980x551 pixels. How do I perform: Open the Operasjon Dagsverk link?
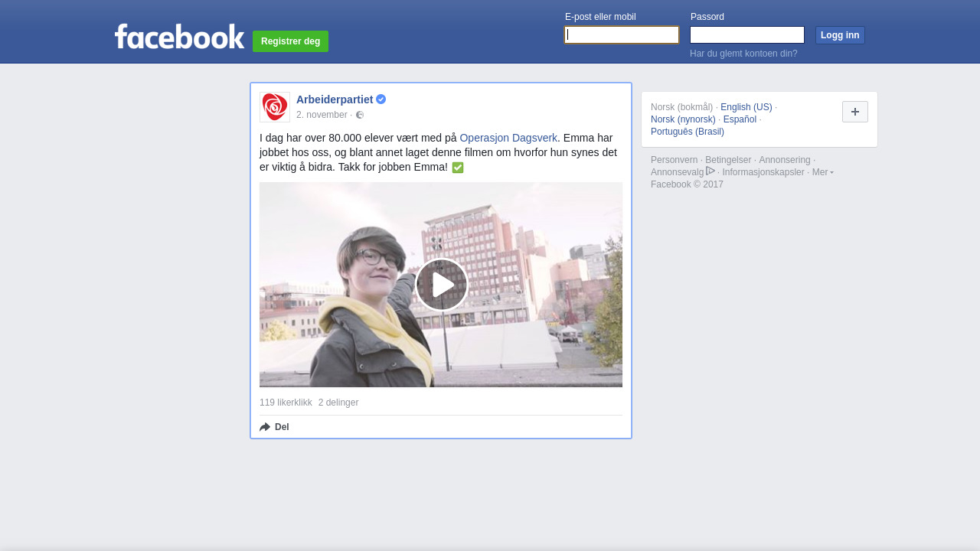(x=508, y=138)
